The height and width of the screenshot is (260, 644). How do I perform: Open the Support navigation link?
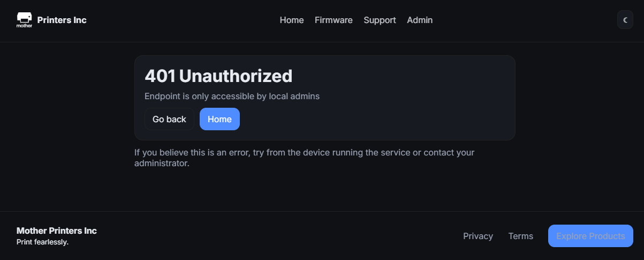380,20
